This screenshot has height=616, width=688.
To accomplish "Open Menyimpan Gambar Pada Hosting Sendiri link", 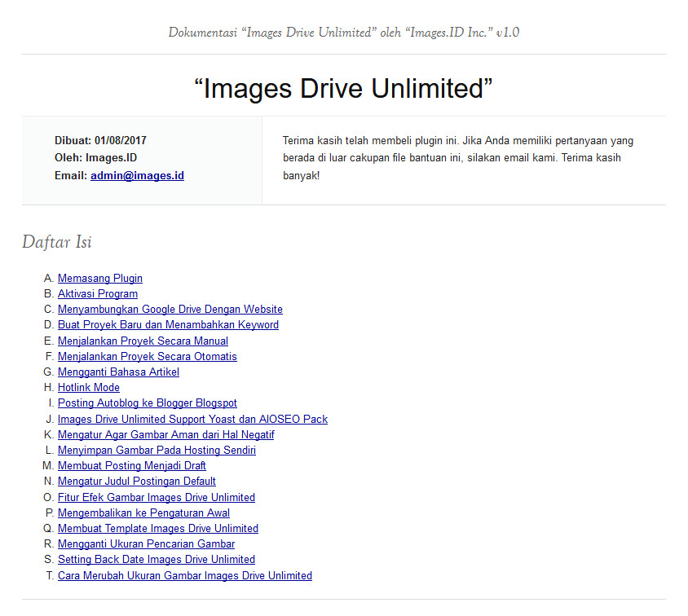I will (x=157, y=451).
